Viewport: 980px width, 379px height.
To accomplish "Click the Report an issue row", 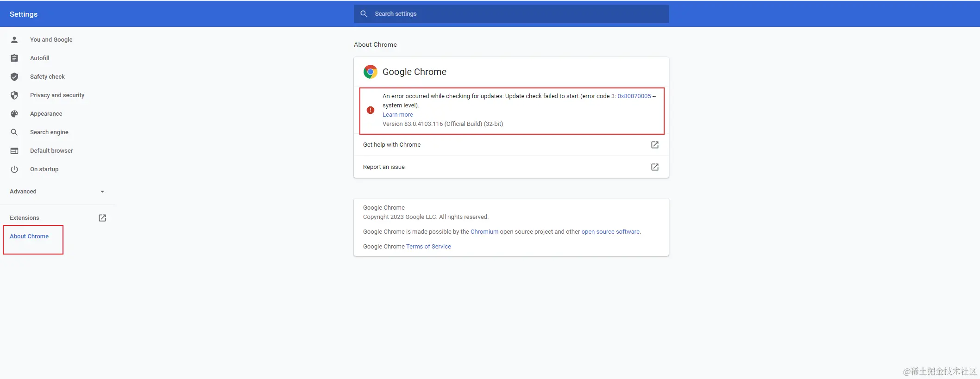I will [511, 167].
